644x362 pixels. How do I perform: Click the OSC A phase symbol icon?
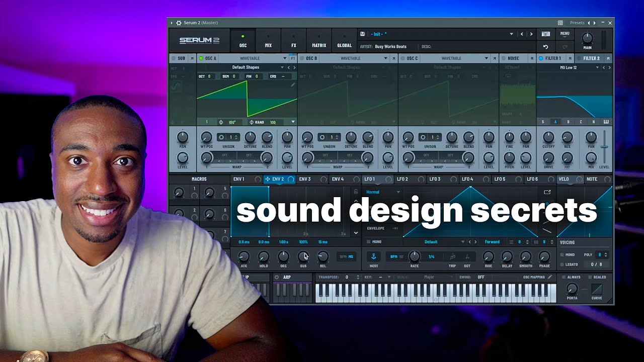coord(221,122)
